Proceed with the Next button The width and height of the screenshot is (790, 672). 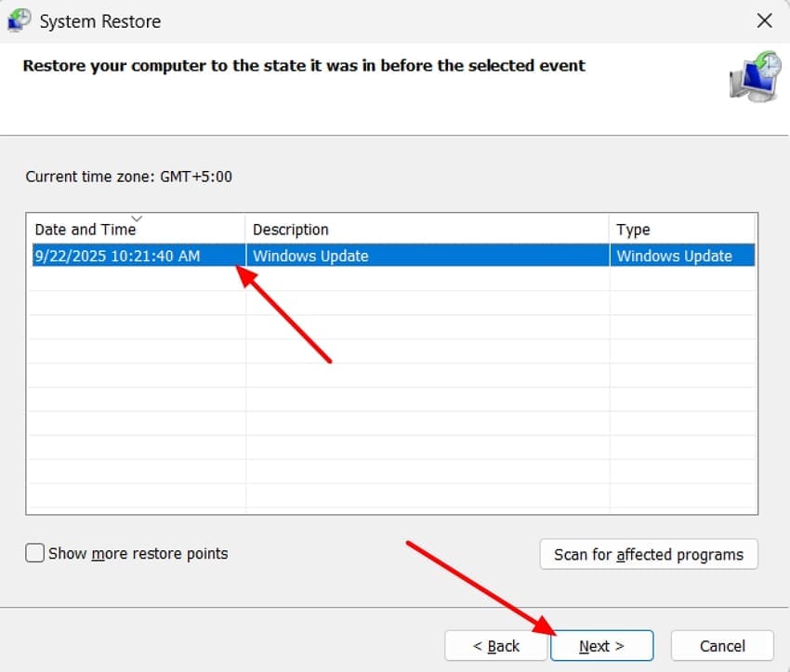point(602,645)
